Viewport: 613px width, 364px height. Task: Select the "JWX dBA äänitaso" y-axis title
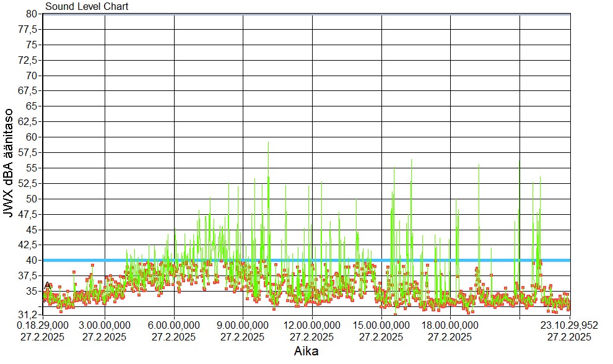point(9,163)
